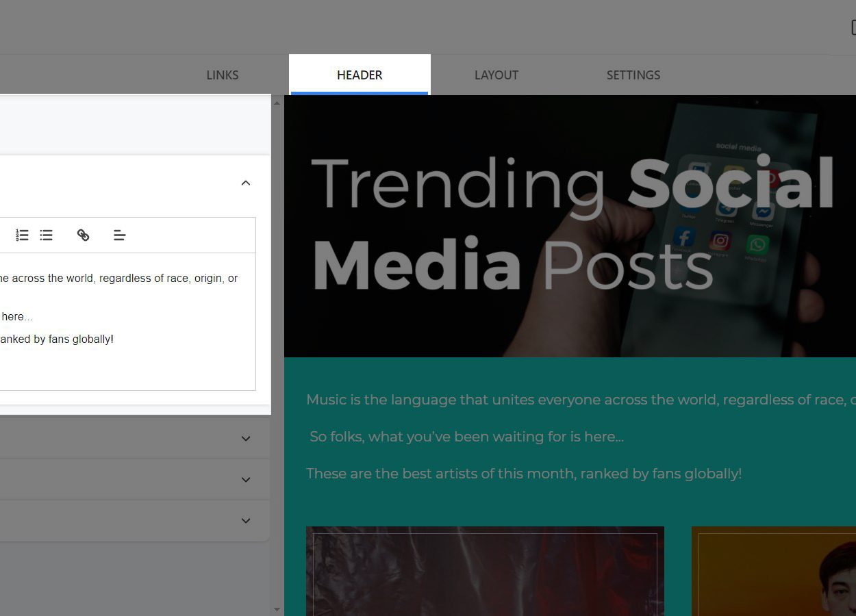Collapse the open text editor section
Screen dimensions: 856x616
click(x=245, y=183)
